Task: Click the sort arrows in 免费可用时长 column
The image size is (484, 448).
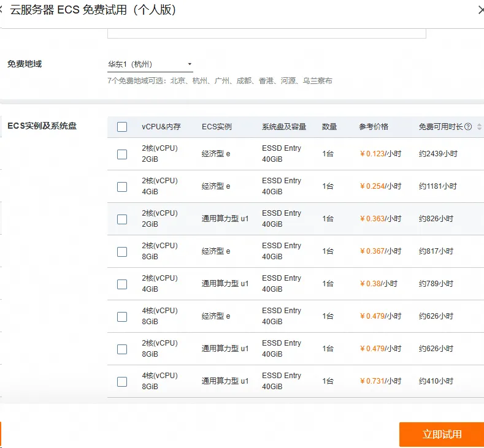Action: (x=479, y=127)
